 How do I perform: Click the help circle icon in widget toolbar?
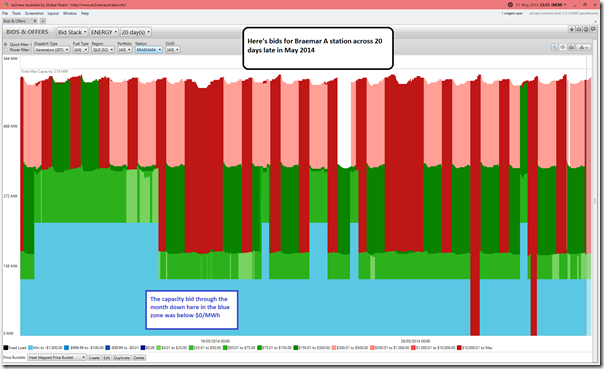point(586,29)
